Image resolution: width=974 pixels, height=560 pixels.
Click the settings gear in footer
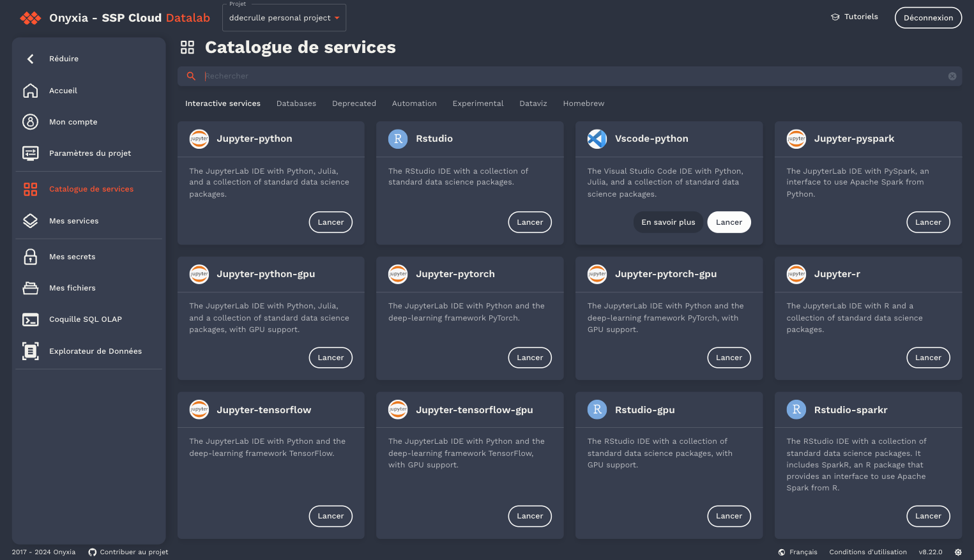tap(958, 552)
